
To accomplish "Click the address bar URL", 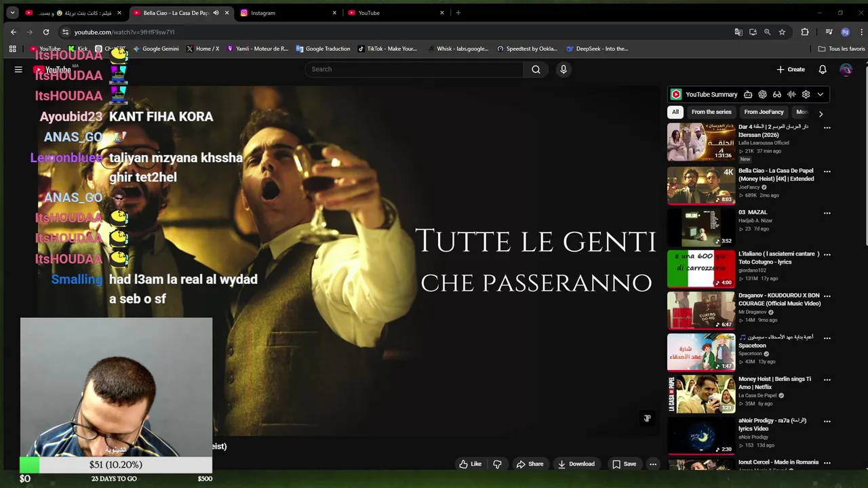I will [124, 32].
